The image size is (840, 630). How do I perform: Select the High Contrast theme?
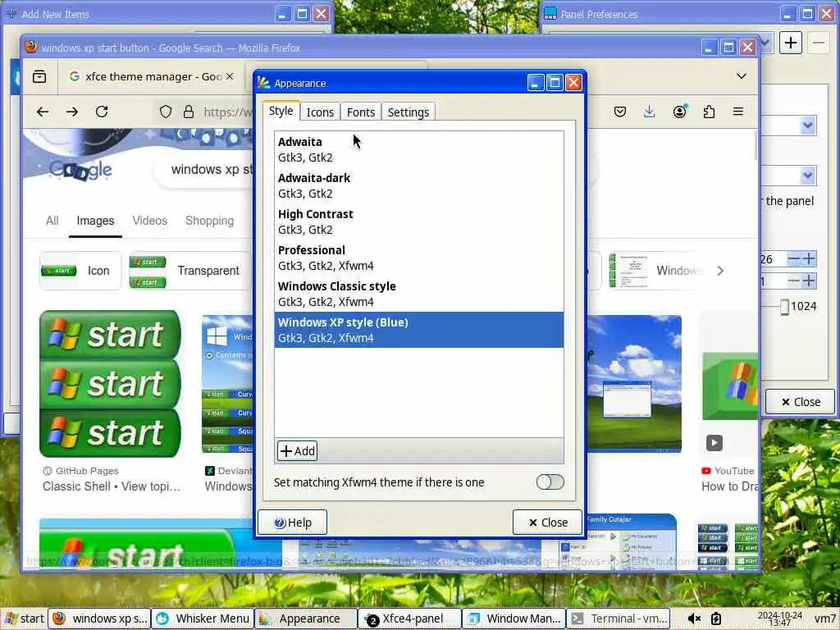tap(419, 221)
